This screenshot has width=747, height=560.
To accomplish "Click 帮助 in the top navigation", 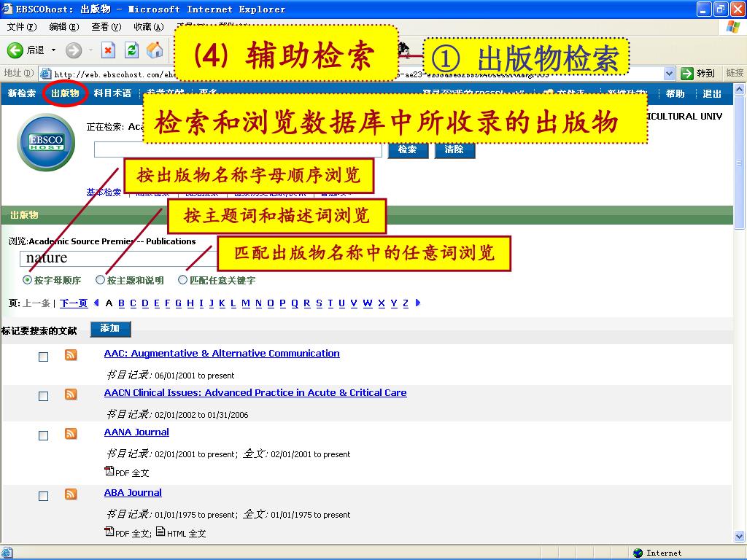I will (675, 94).
